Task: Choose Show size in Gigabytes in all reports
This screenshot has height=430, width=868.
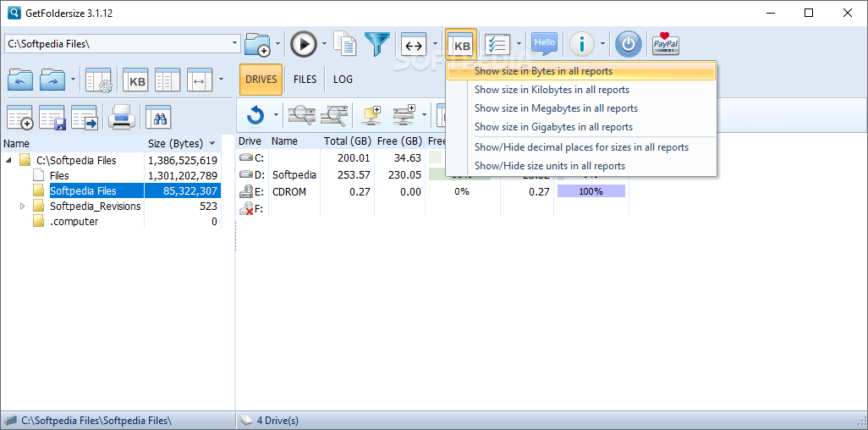Action: coord(580,127)
